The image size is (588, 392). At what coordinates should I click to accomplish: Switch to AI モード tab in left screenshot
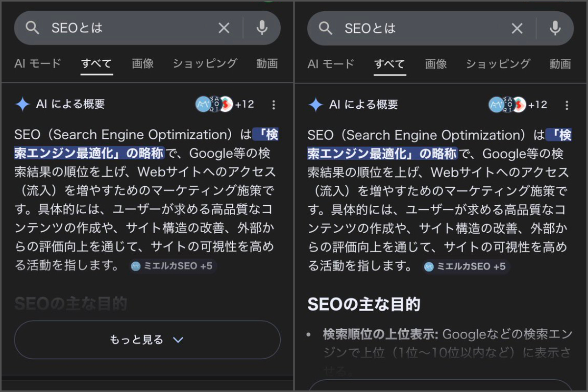click(38, 64)
